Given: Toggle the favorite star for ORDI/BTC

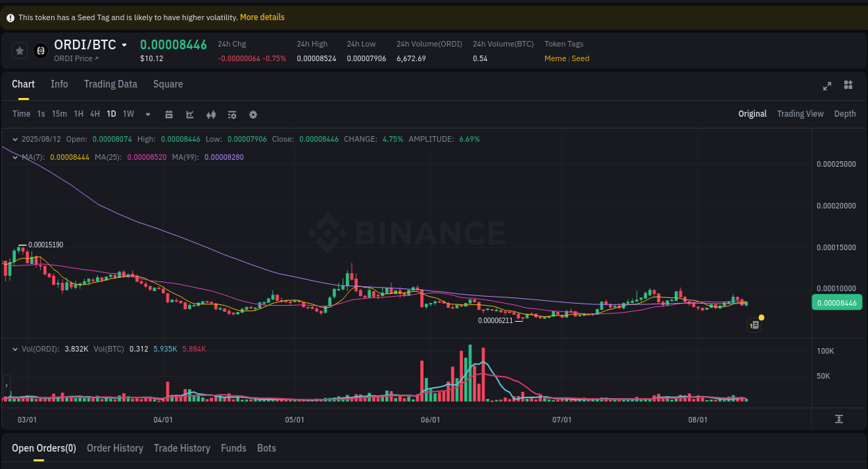Looking at the screenshot, I should (x=19, y=50).
